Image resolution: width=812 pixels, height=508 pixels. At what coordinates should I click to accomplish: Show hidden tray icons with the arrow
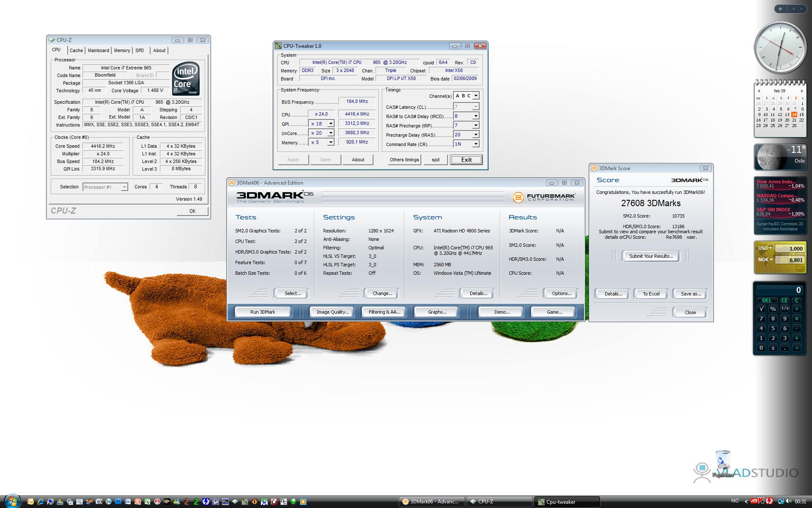(746, 502)
